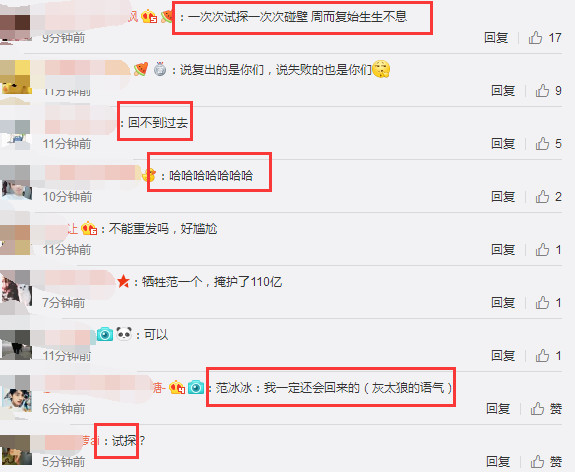Reply to the '好尴尬' comment
The height and width of the screenshot is (472, 575).
(x=503, y=250)
